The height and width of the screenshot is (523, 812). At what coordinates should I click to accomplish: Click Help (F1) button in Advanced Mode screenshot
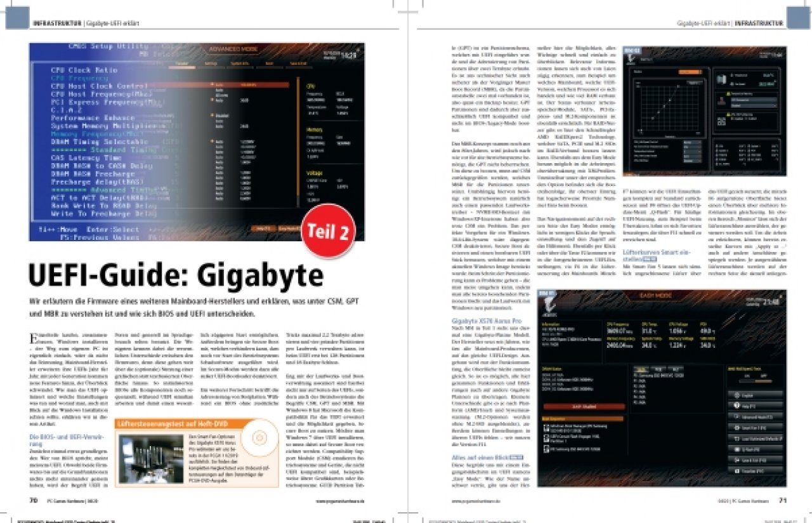click(263, 228)
